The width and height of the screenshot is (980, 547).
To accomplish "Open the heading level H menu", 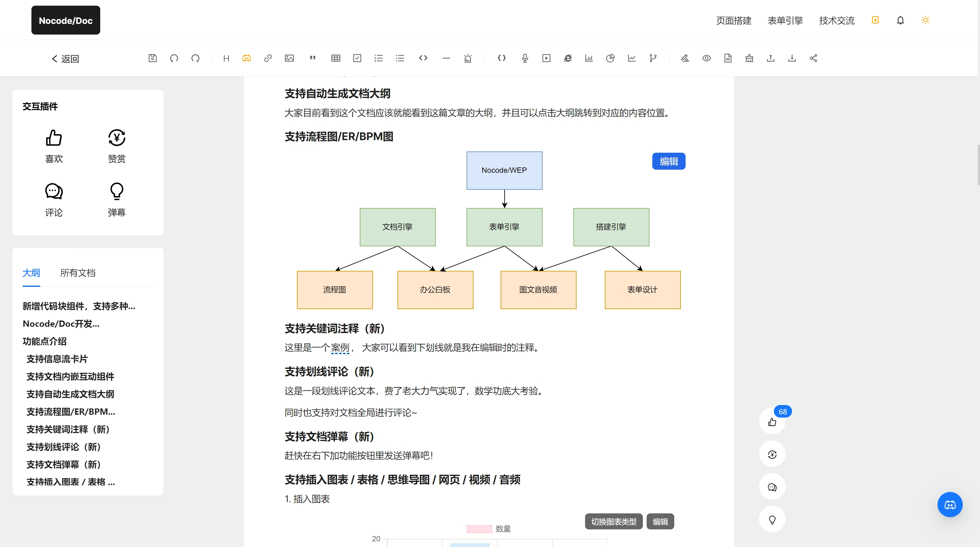I will pyautogui.click(x=226, y=58).
